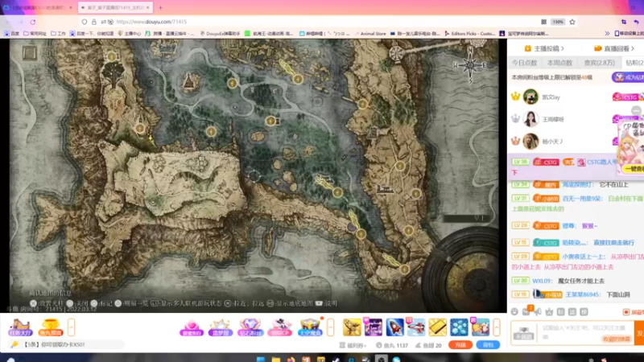Click the orange send button in chat
644x362 pixels.
[x=639, y=332]
